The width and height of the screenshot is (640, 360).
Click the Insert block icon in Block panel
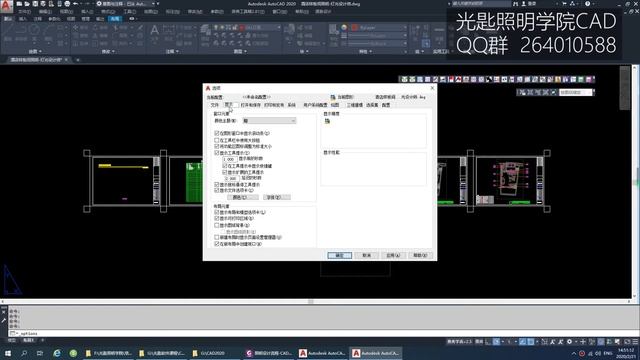[x=289, y=30]
